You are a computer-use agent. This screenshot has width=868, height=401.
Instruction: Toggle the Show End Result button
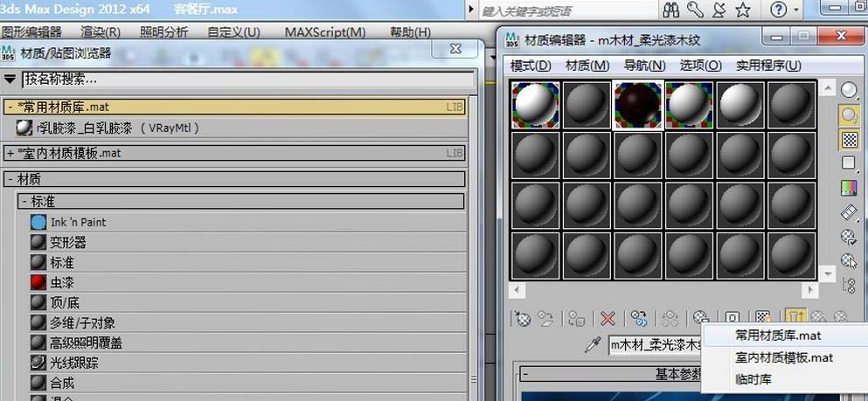pyautogui.click(x=795, y=317)
